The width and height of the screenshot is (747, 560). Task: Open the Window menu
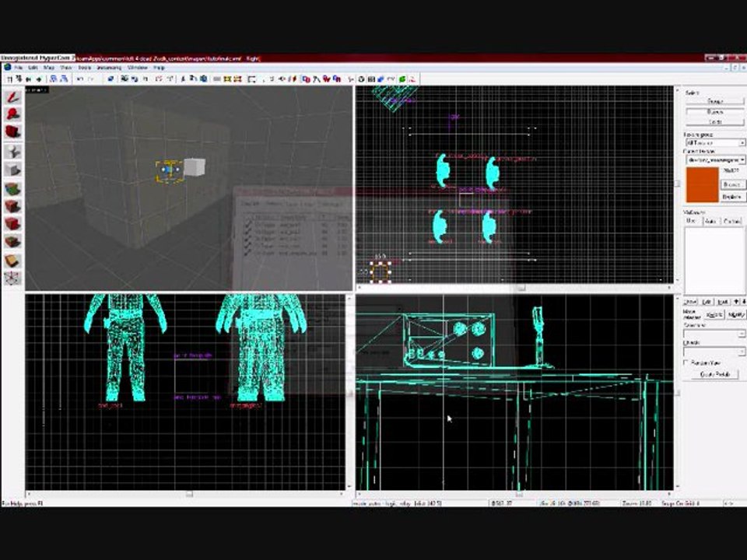137,68
